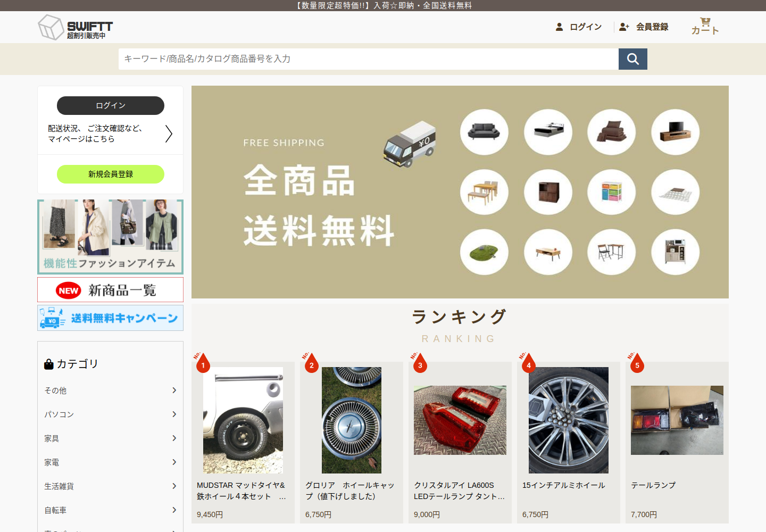Expand the パソコン category

111,414
